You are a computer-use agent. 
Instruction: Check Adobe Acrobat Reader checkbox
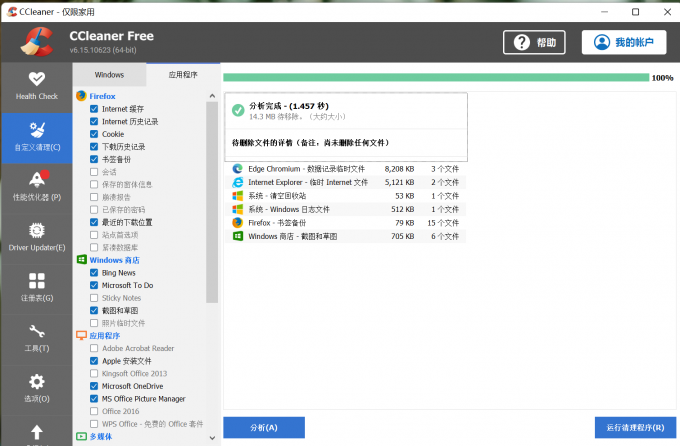94,348
